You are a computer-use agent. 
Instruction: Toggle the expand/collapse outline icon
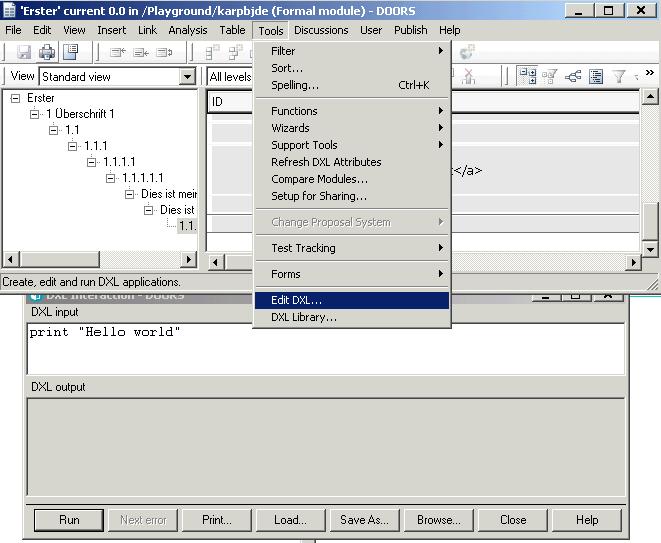[527, 76]
